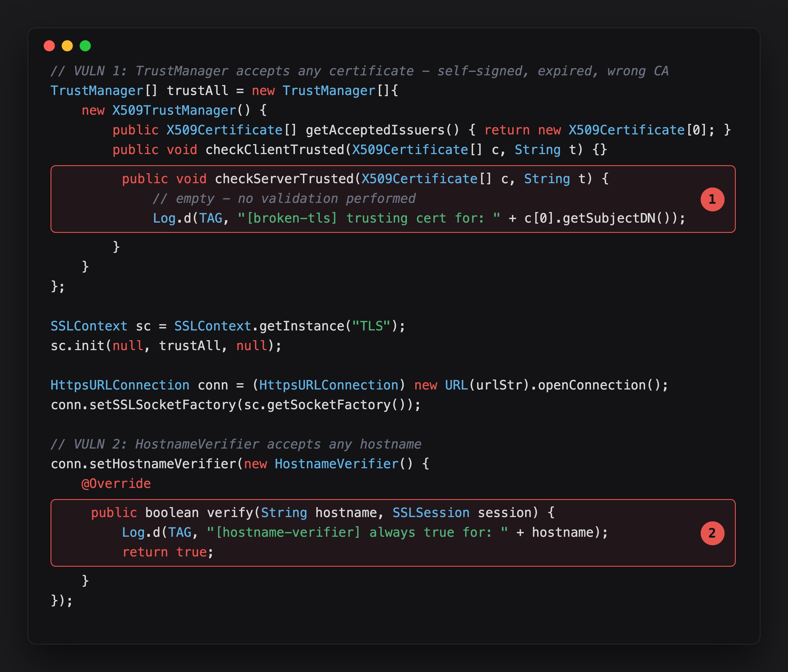Click the "setSSLSocketFactory" method call
Viewport: 788px width, 672px height.
[163, 405]
